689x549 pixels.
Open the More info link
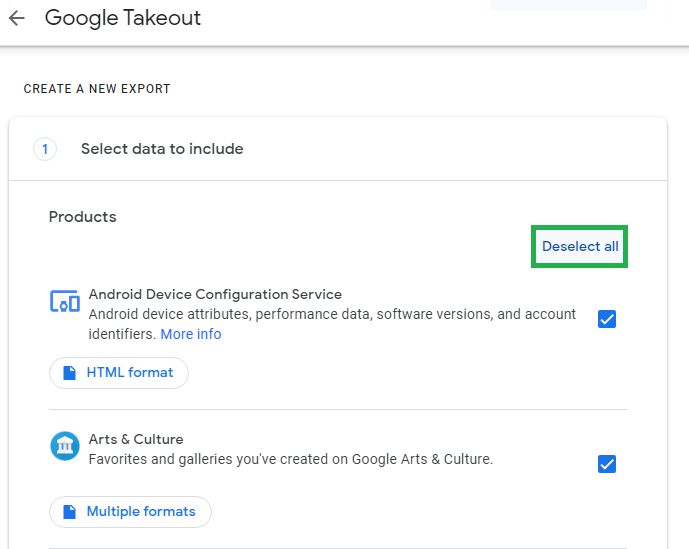(191, 334)
